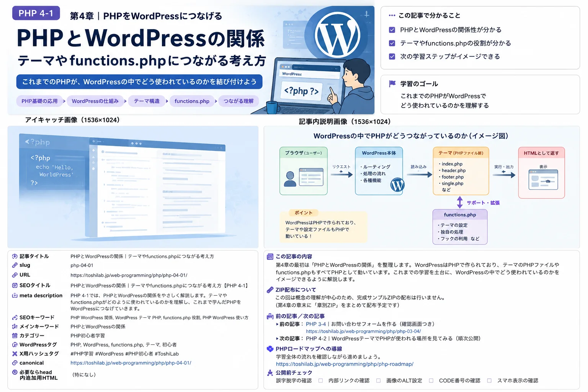
Task: Click the icon beside 公開前チェック heading
Action: 270,372
